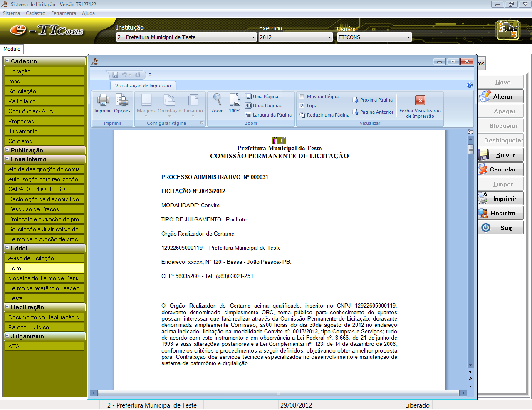This screenshot has height=410, width=532.
Task: Enable the Mostrar Régua checkbox
Action: (x=302, y=97)
